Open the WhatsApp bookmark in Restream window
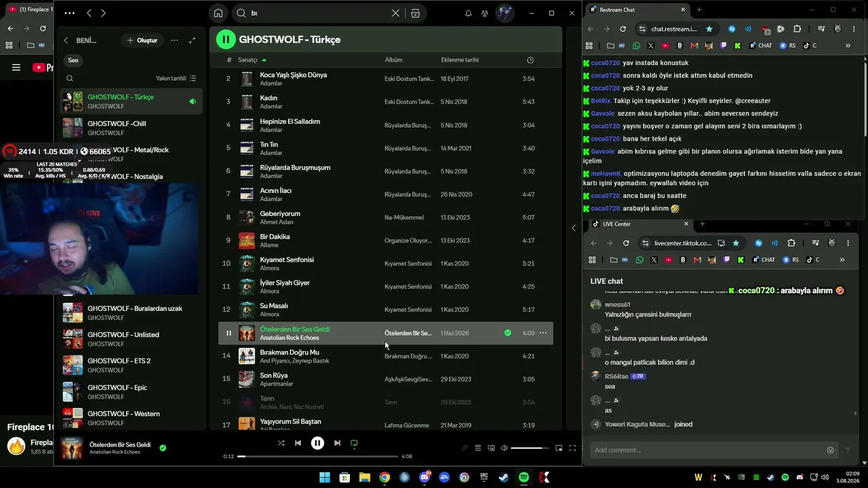 636,45
